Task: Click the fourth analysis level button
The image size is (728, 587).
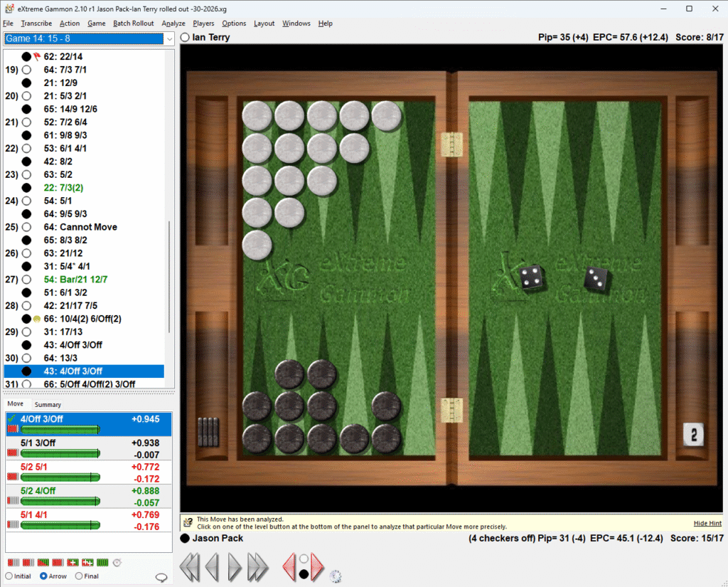Action: pyautogui.click(x=58, y=563)
